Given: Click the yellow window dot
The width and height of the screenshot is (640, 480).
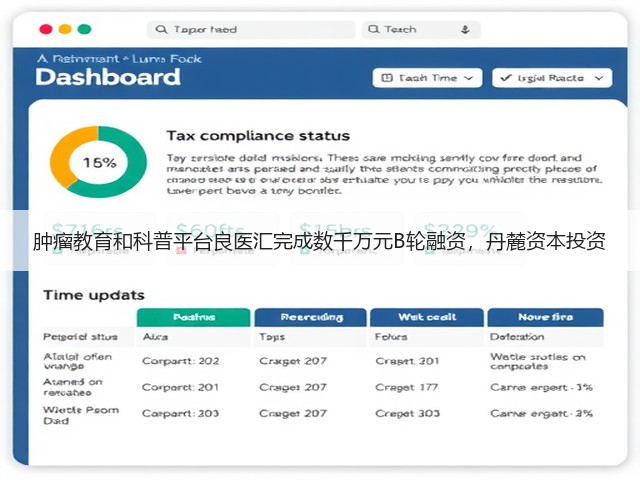Looking at the screenshot, I should coord(65,29).
